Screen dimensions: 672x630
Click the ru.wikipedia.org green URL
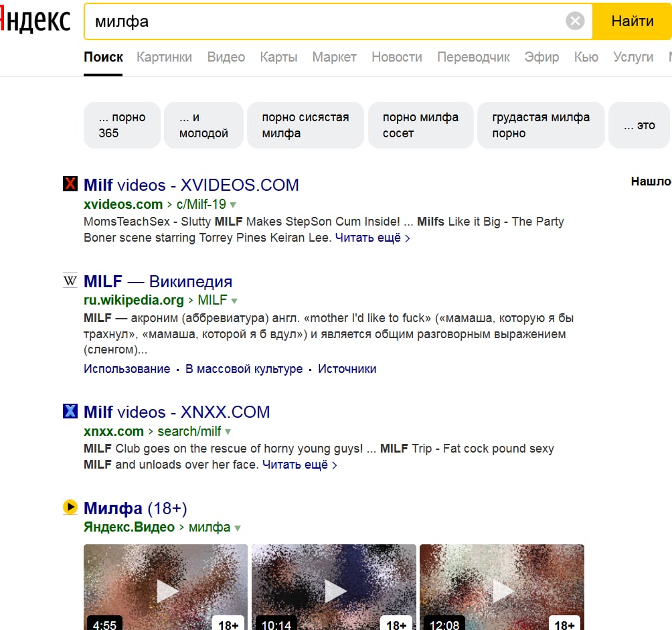click(x=133, y=300)
